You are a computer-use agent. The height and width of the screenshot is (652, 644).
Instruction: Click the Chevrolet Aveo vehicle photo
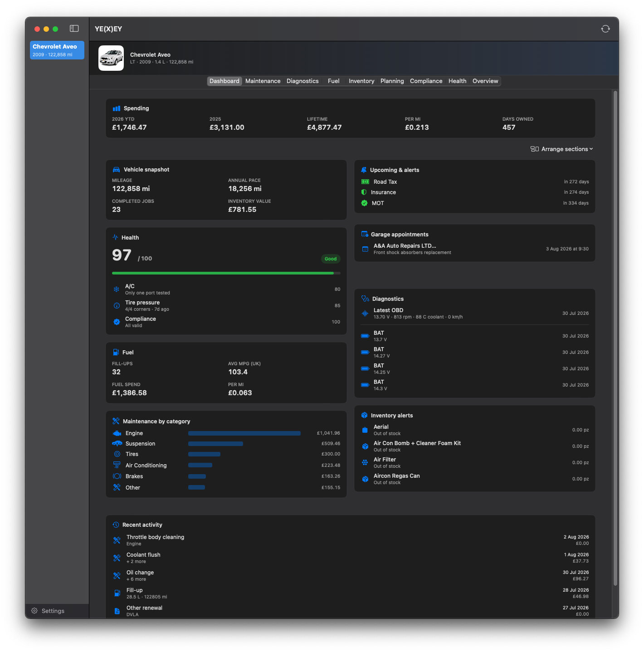[x=111, y=58]
